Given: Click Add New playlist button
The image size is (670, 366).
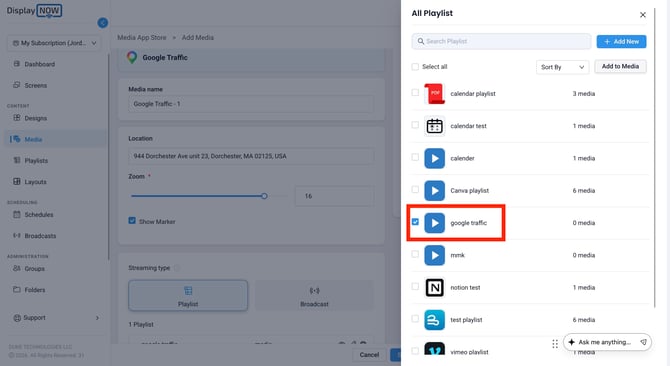Looking at the screenshot, I should [x=621, y=41].
